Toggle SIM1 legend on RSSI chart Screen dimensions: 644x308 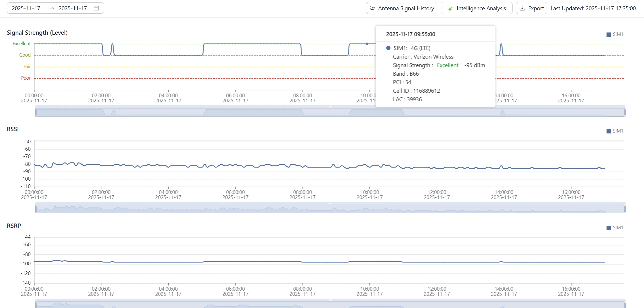(x=615, y=131)
